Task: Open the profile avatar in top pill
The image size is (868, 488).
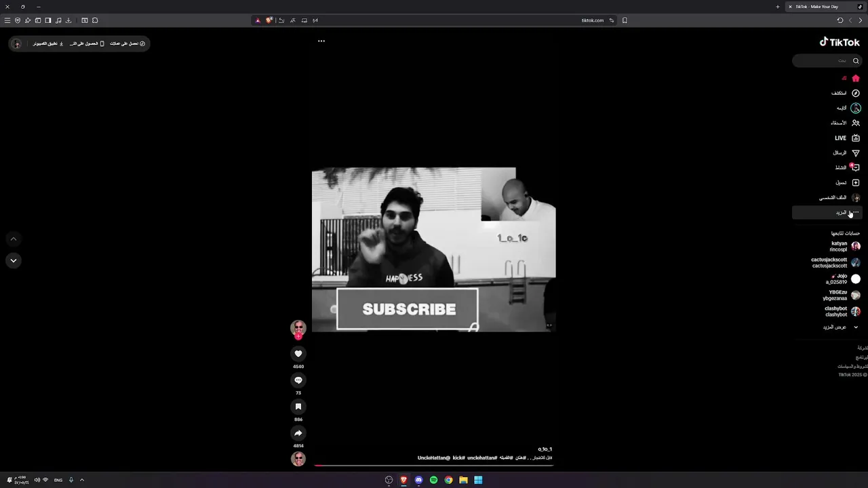Action: coord(17,43)
